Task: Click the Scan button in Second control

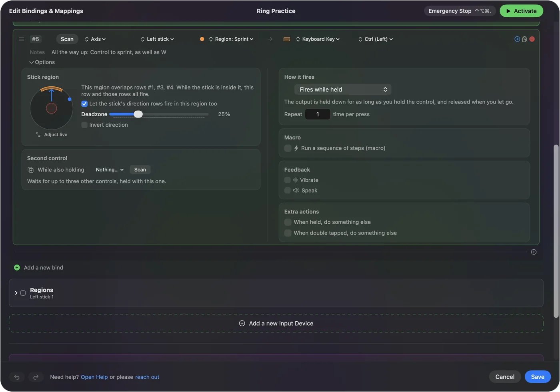Action: 140,170
